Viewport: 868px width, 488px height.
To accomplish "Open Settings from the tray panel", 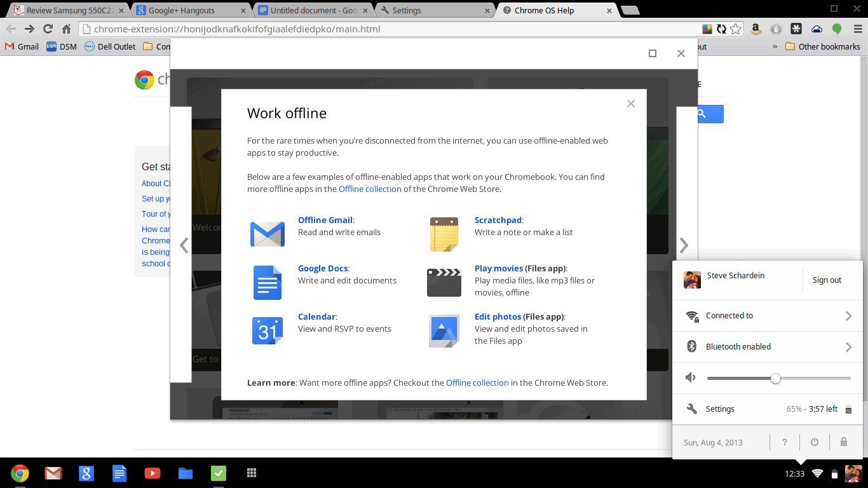I will pyautogui.click(x=720, y=409).
